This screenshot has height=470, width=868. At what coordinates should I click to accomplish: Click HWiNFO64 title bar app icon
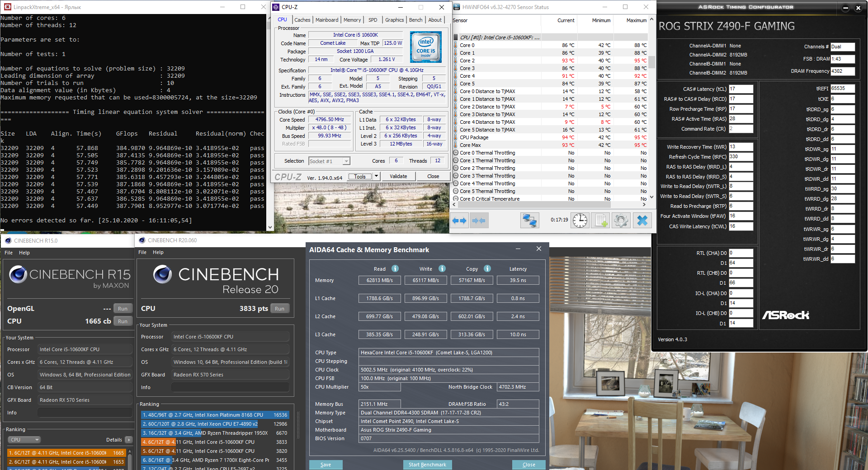[x=457, y=7]
